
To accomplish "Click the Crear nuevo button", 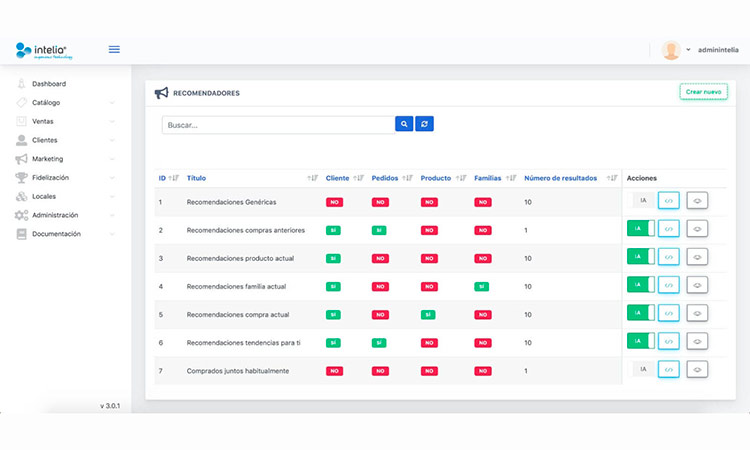I will coord(702,92).
